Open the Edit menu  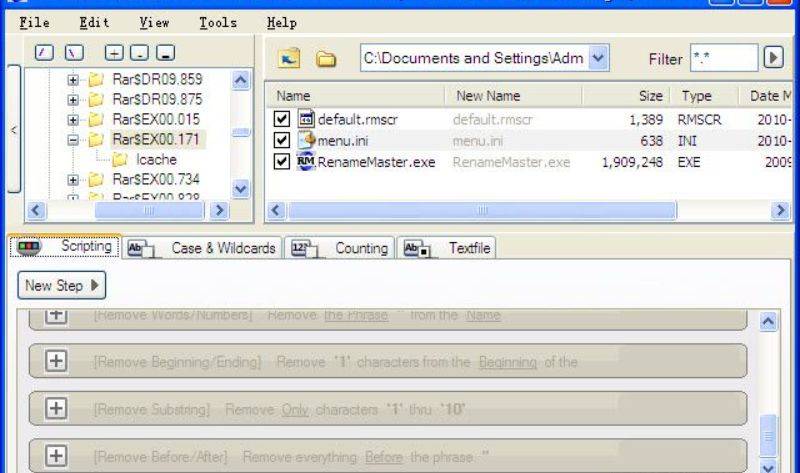(x=94, y=23)
